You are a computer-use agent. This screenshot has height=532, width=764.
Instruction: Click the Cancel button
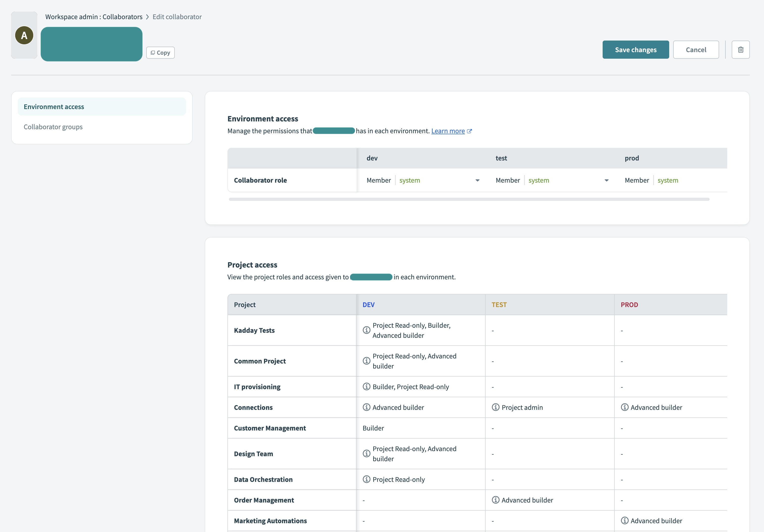pyautogui.click(x=696, y=50)
